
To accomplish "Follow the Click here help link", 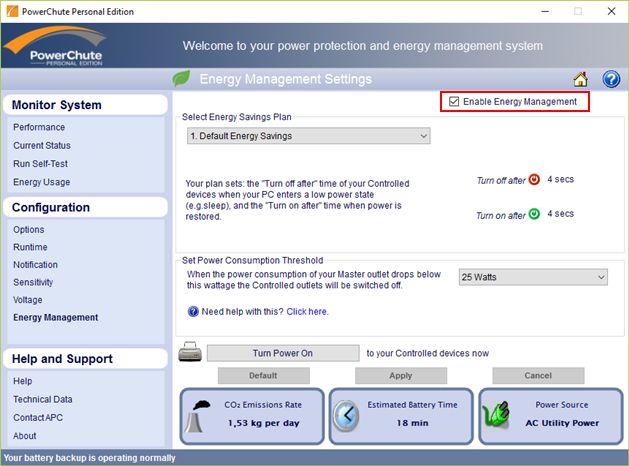I will [x=307, y=312].
